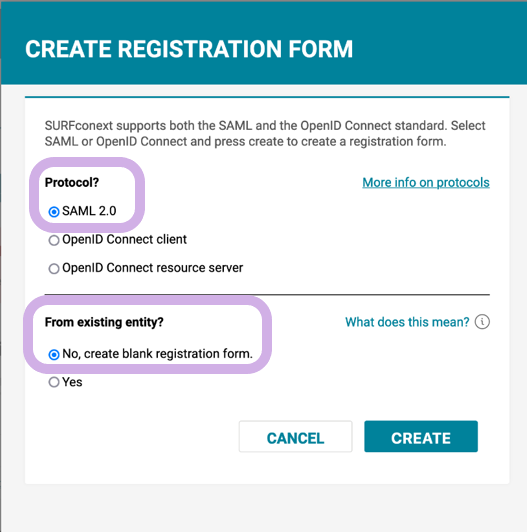Click the OpenID Connect resource server label
The image size is (527, 532).
point(153,268)
